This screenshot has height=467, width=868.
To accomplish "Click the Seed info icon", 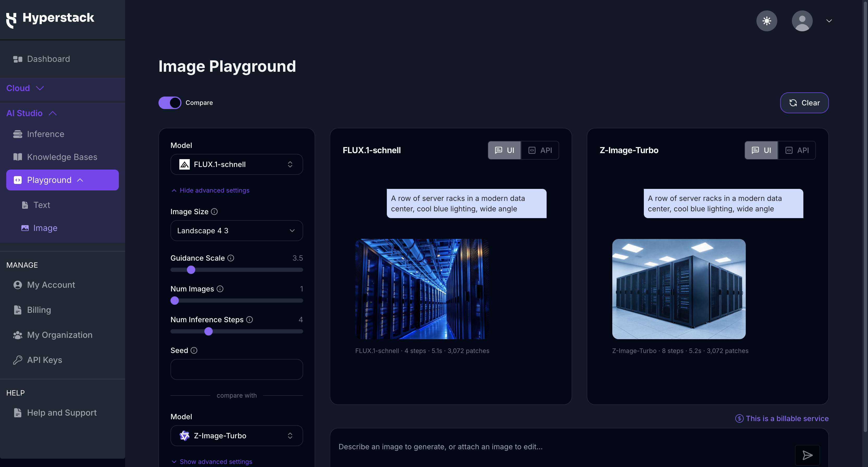I will coord(194,350).
